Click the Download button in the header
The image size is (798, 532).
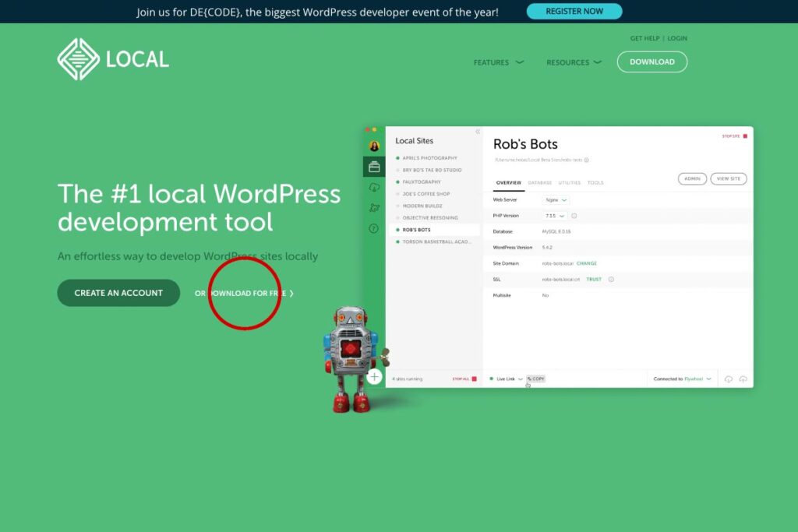tap(652, 62)
